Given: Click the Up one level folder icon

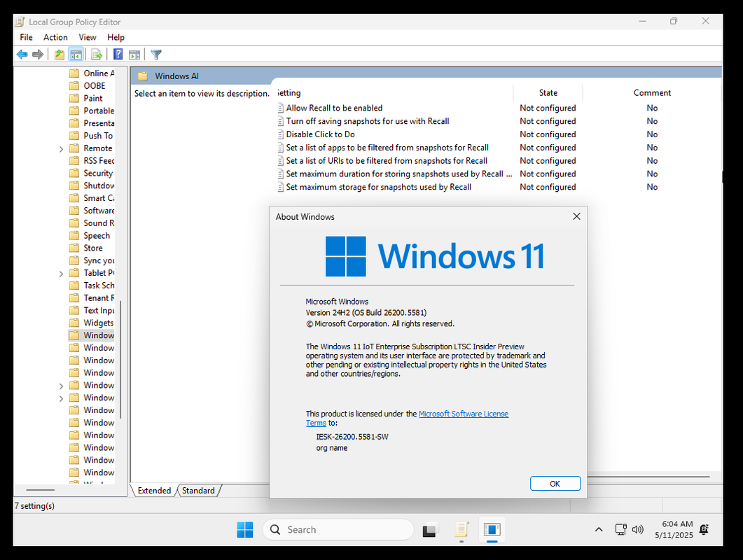Looking at the screenshot, I should pyautogui.click(x=60, y=55).
